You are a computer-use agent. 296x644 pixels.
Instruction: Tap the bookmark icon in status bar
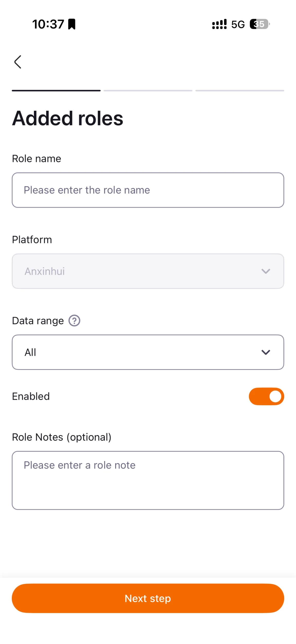(x=72, y=24)
